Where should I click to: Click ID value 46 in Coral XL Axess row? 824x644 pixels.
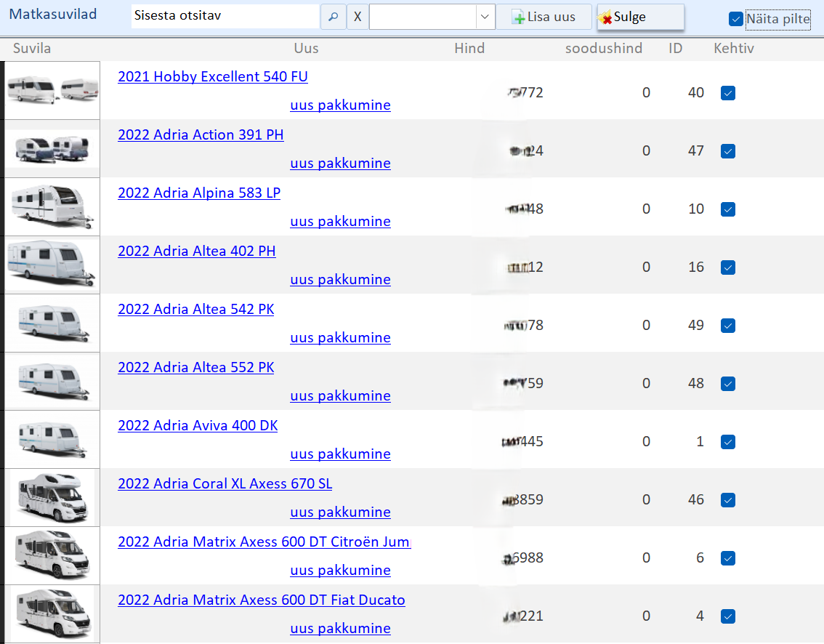(x=696, y=500)
